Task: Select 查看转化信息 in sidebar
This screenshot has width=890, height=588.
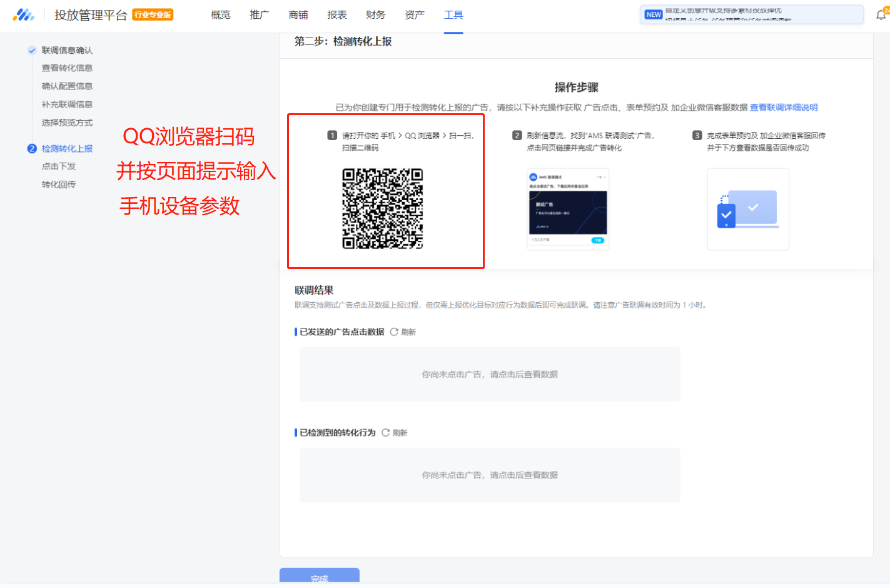Action: pyautogui.click(x=67, y=68)
